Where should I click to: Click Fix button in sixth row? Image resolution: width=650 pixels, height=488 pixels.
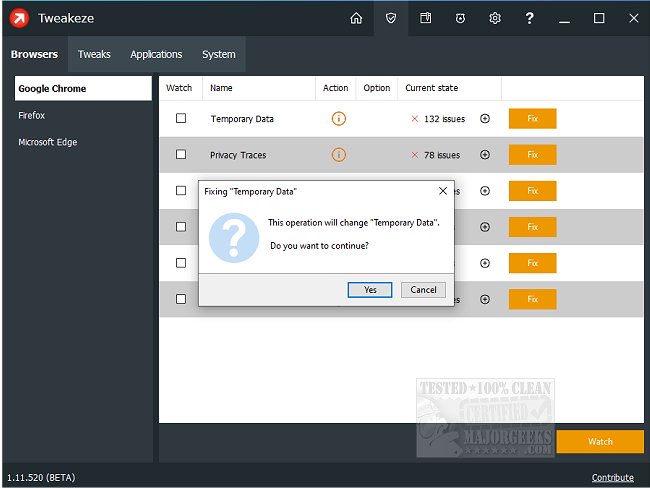pyautogui.click(x=532, y=299)
